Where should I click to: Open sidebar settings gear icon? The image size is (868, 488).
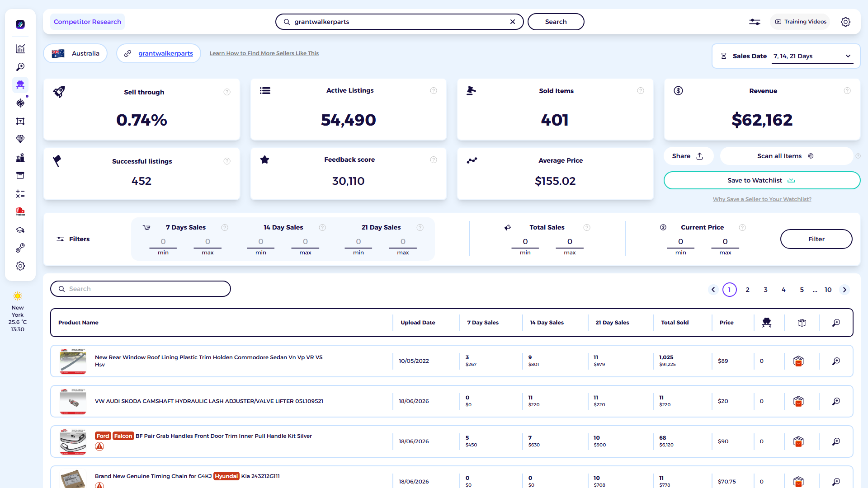tap(20, 266)
